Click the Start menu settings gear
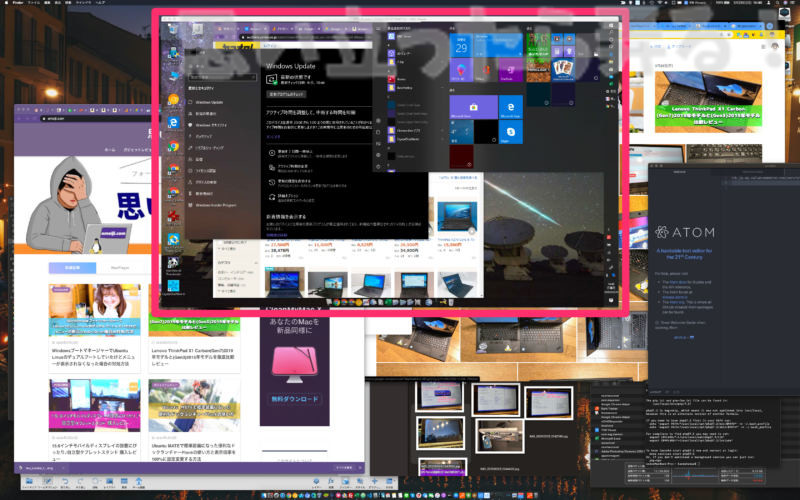Viewport: 800px width, 500px height. (378, 155)
